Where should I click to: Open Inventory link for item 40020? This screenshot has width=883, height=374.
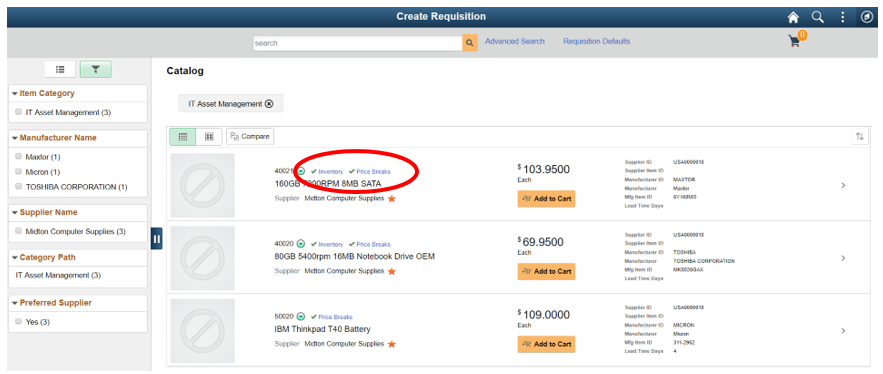pos(331,244)
